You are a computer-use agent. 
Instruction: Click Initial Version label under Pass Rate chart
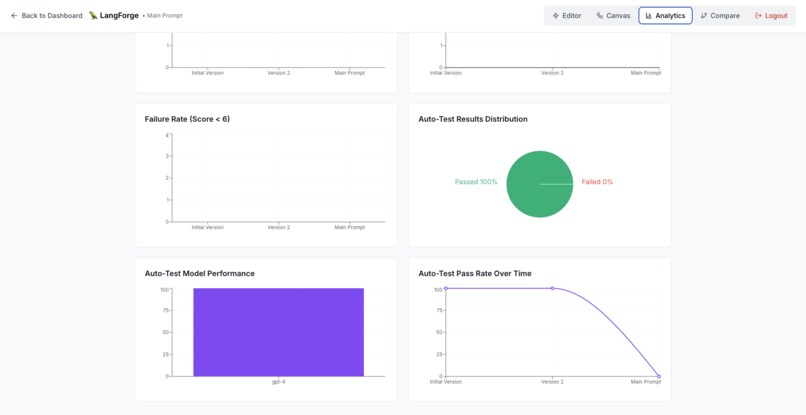tap(446, 382)
